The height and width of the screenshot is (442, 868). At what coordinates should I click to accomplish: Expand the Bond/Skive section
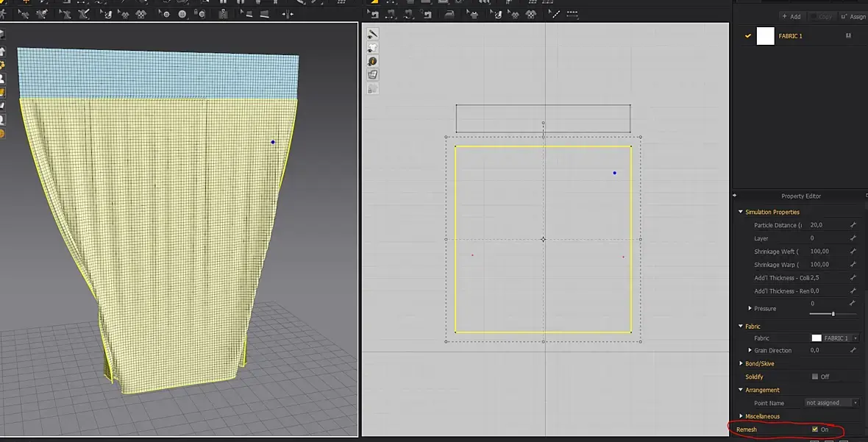pyautogui.click(x=741, y=364)
